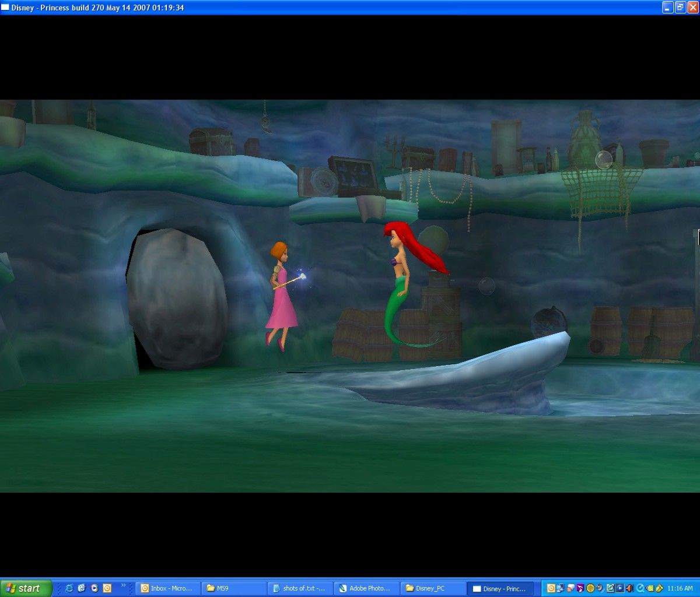
Task: Minimize the Disney Princess window
Action: coord(668,8)
